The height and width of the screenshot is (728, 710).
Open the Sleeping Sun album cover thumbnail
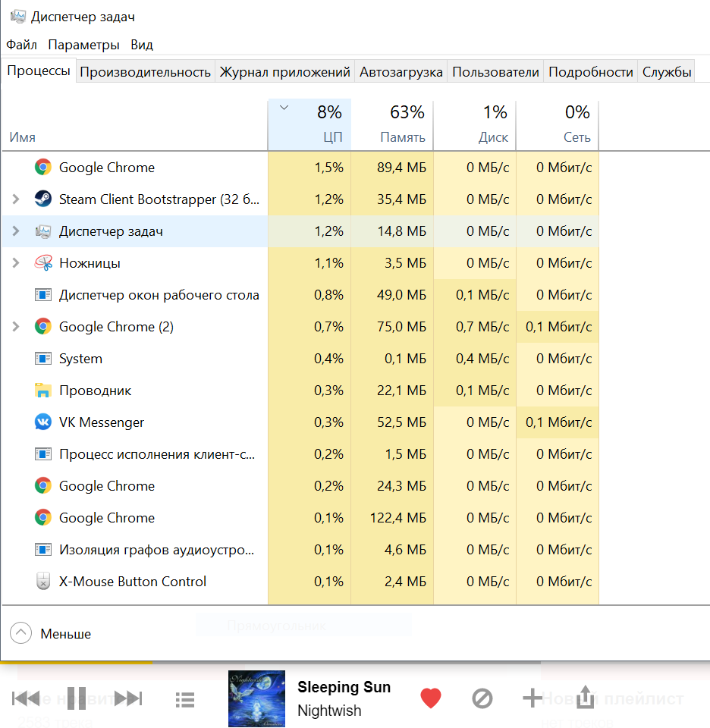pos(256,698)
